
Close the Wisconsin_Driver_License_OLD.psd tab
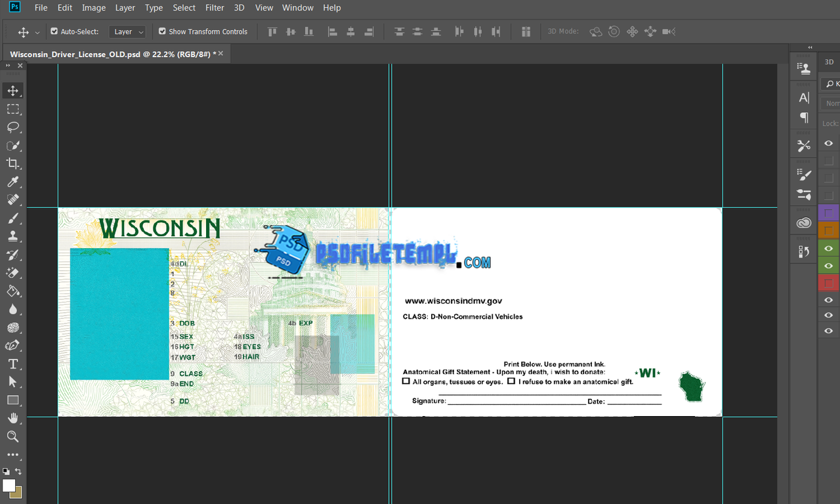click(221, 54)
